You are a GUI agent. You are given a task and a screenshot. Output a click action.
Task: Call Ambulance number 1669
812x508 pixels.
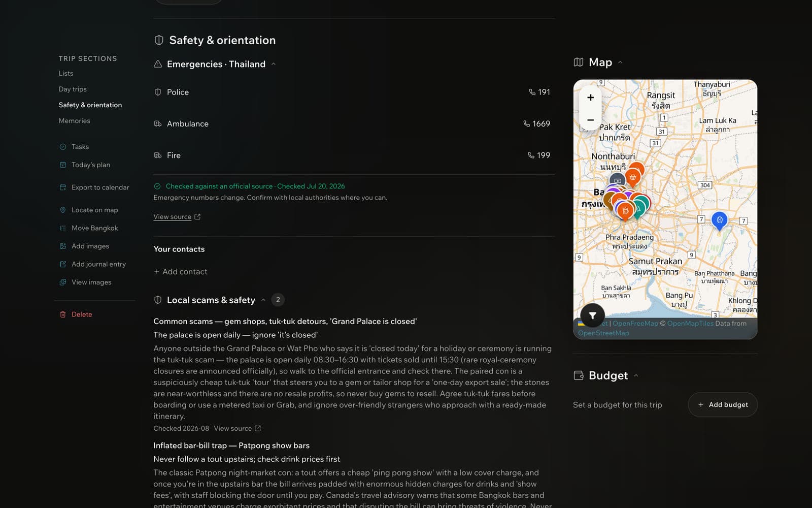pyautogui.click(x=536, y=123)
